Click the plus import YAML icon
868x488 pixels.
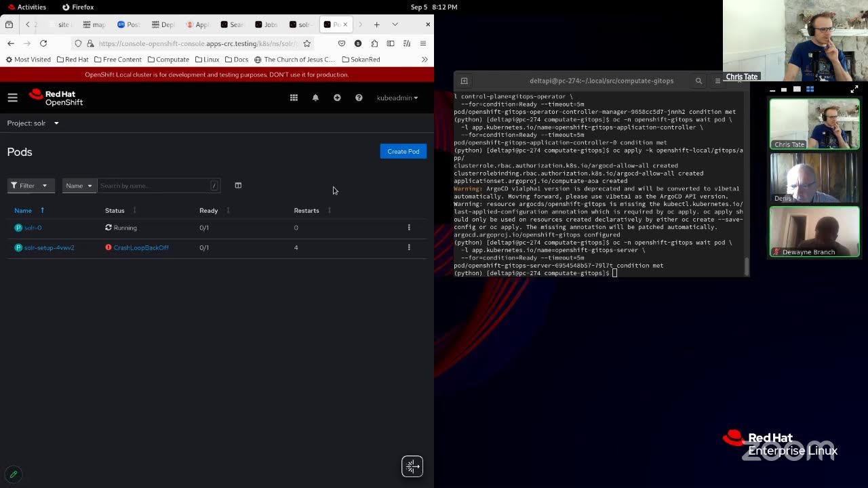(x=337, y=98)
